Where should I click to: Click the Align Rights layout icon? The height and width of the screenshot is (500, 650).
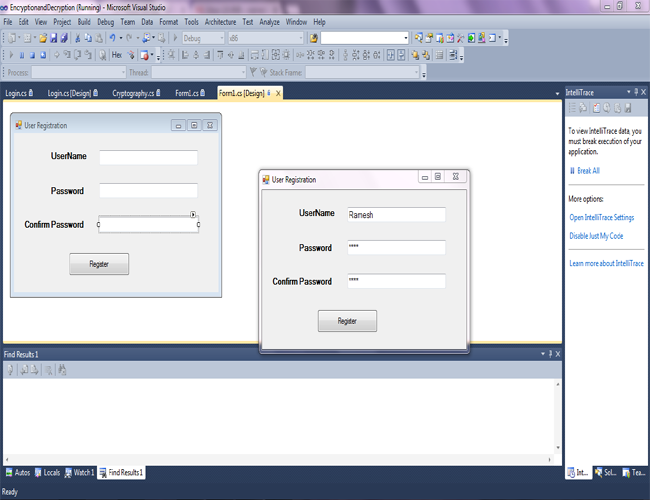(x=207, y=55)
